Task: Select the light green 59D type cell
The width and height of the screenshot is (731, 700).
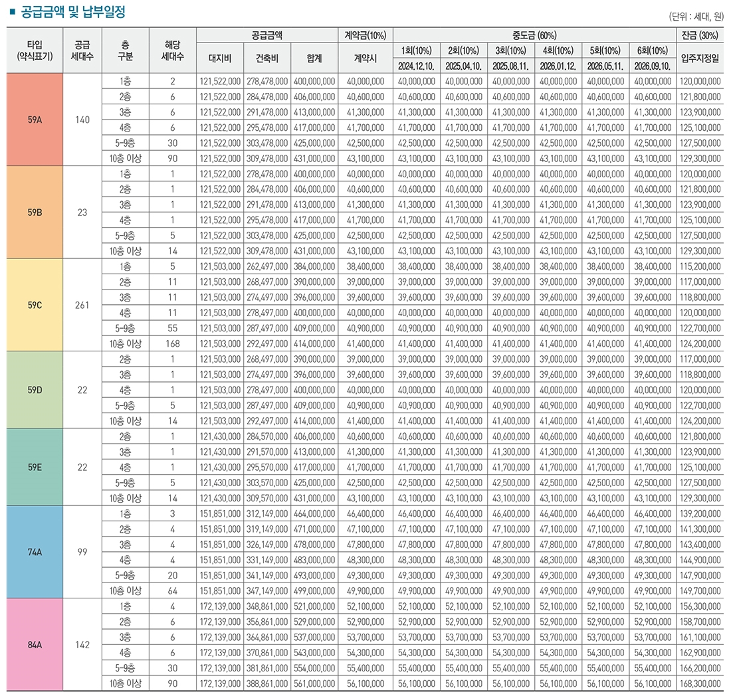Action: pos(35,390)
